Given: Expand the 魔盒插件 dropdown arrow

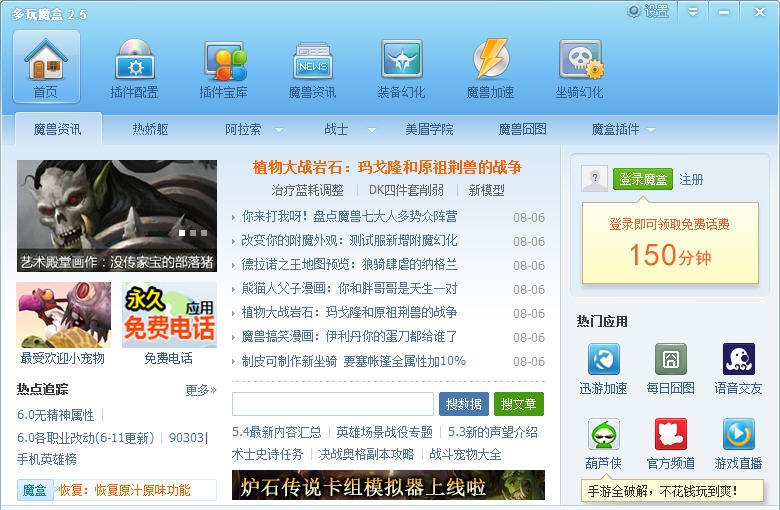Looking at the screenshot, I should [x=651, y=130].
